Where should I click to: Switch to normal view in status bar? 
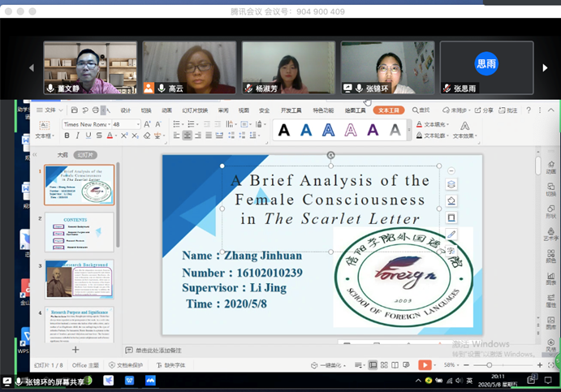[x=373, y=366]
